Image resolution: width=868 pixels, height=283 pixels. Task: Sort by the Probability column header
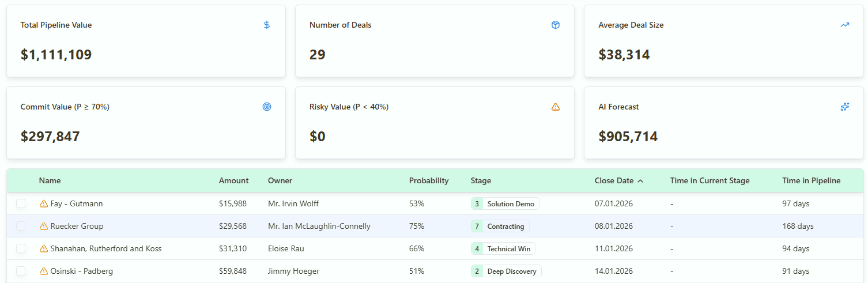[x=429, y=180]
